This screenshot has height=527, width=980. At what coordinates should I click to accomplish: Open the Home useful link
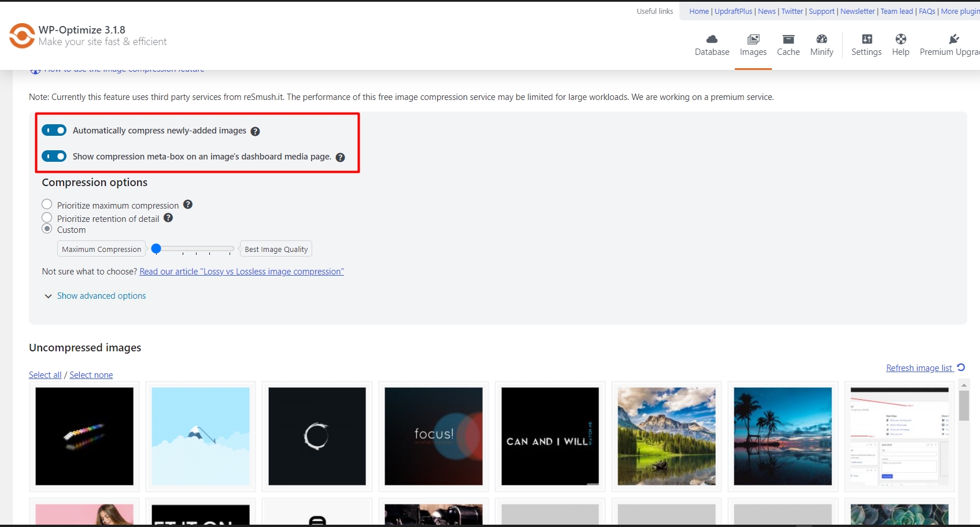[x=699, y=11]
